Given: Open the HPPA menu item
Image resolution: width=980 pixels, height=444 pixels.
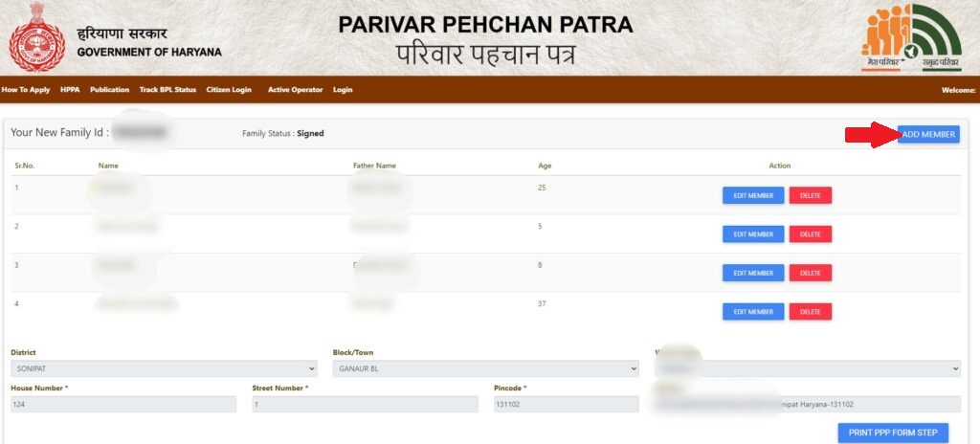Looking at the screenshot, I should pos(70,90).
